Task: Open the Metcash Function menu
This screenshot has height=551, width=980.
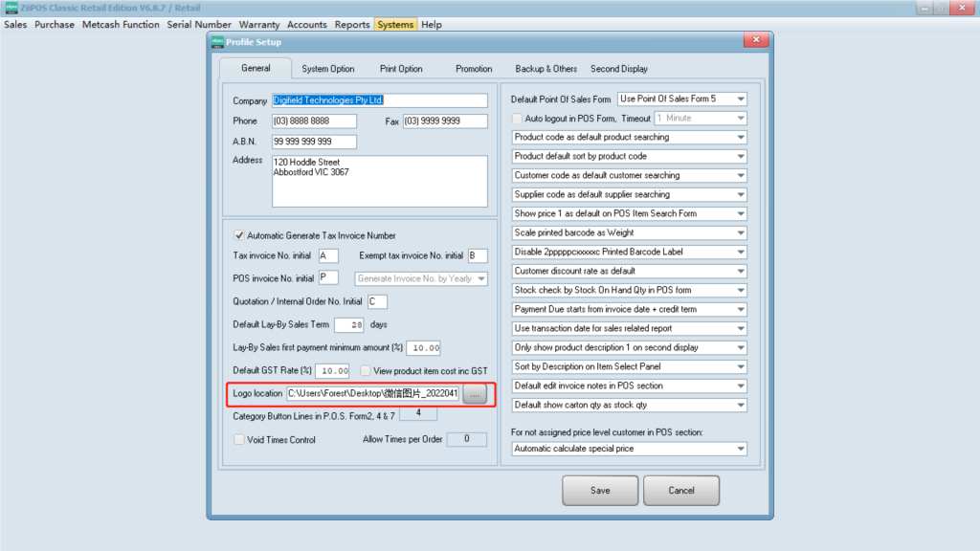Action: (x=121, y=24)
